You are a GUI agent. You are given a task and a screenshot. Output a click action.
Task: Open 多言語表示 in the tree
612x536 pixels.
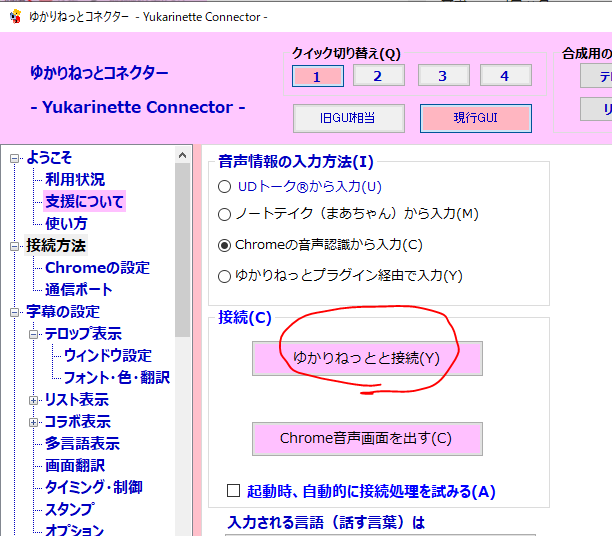[82, 443]
